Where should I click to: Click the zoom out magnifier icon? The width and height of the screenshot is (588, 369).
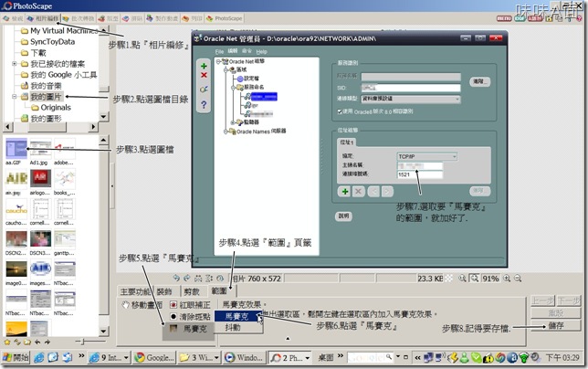(518, 279)
